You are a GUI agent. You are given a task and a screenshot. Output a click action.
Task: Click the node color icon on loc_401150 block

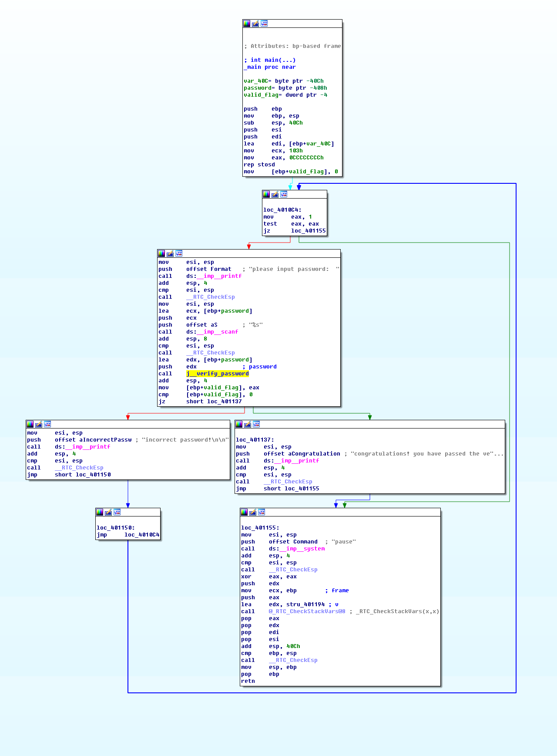point(100,512)
